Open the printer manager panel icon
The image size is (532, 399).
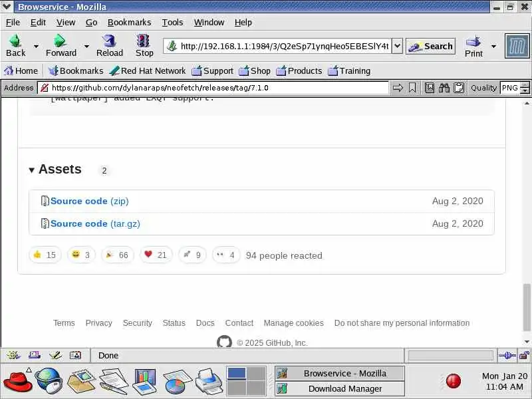209,381
